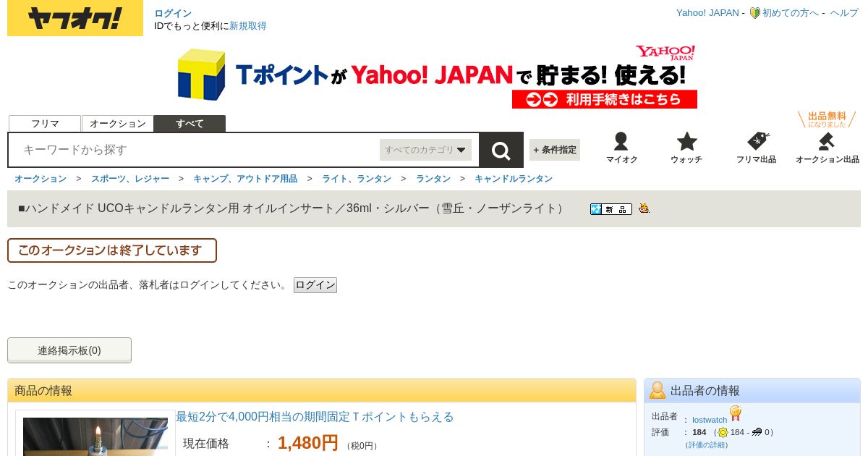The height and width of the screenshot is (456, 868).
Task: Click the 出品者の情報 person icon
Action: [x=658, y=390]
